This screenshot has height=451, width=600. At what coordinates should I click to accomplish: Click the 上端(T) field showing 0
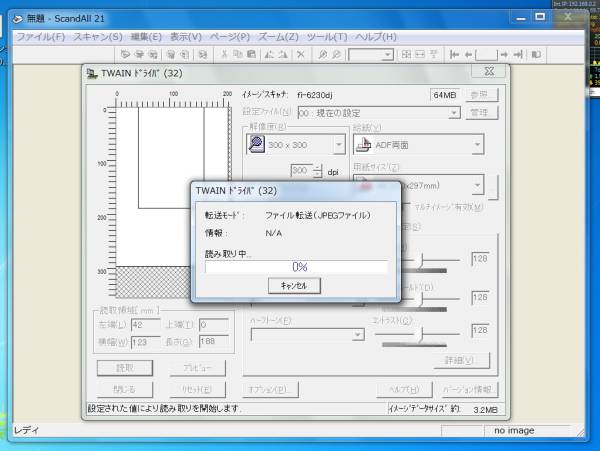(x=214, y=325)
